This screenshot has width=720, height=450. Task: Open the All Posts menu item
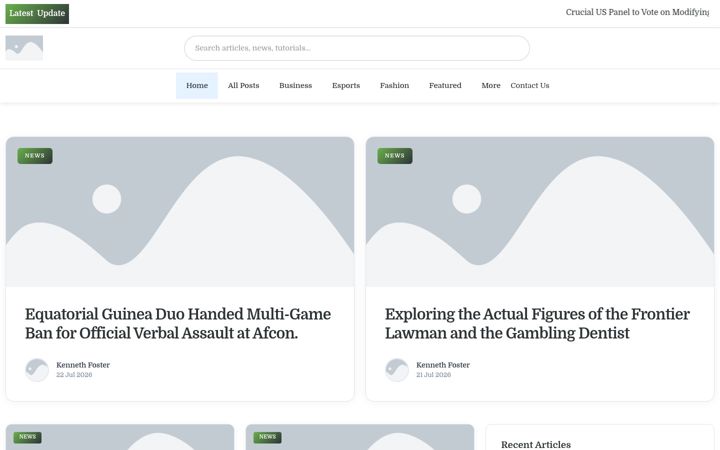tap(243, 85)
